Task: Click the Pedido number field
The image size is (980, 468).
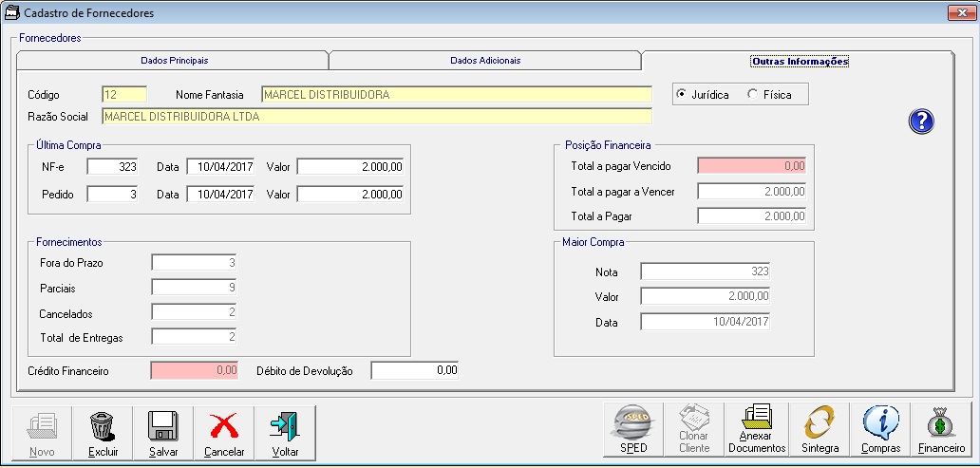Action: click(x=113, y=194)
